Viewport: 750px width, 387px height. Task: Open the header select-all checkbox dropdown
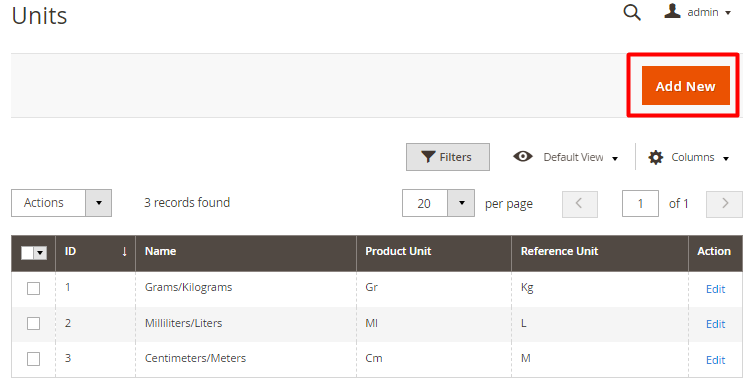[x=41, y=253]
